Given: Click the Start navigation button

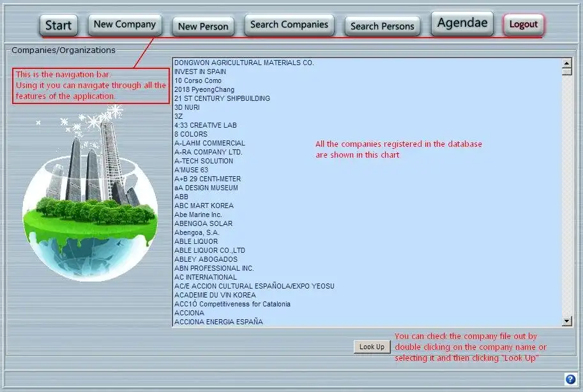Looking at the screenshot, I should 59,26.
